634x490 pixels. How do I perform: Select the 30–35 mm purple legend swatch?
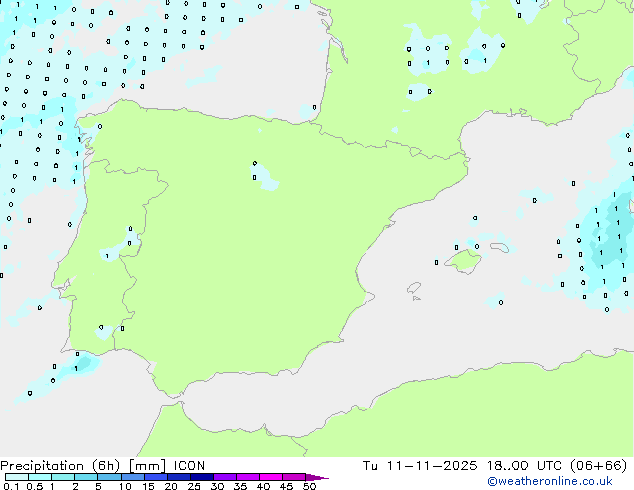pyautogui.click(x=224, y=477)
